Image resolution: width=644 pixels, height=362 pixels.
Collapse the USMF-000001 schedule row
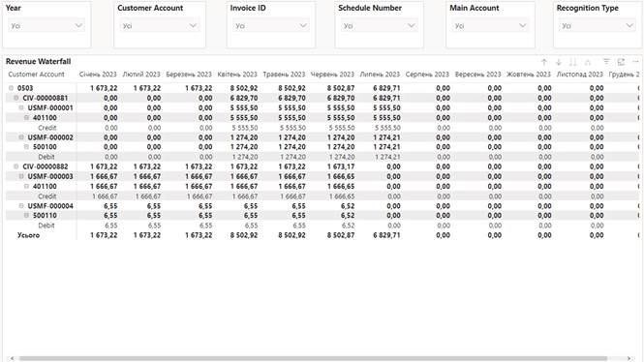pos(21,107)
